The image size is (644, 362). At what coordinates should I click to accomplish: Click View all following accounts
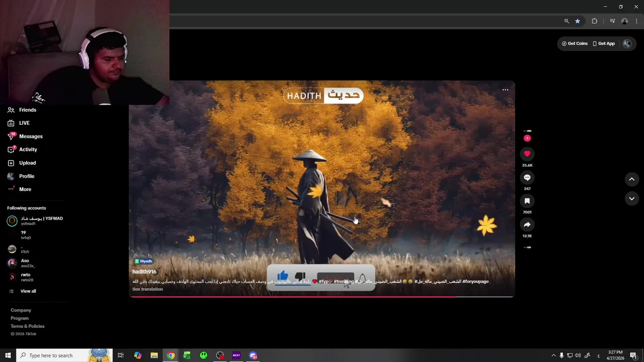click(x=23, y=291)
